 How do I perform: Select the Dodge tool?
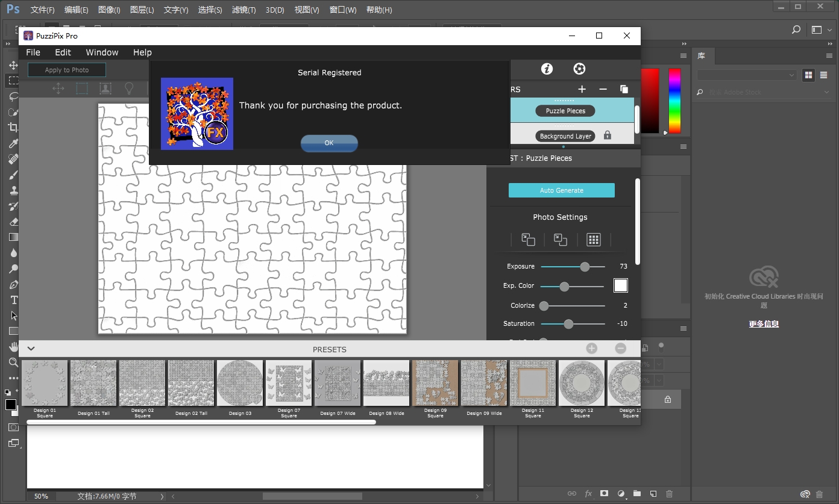[13, 269]
